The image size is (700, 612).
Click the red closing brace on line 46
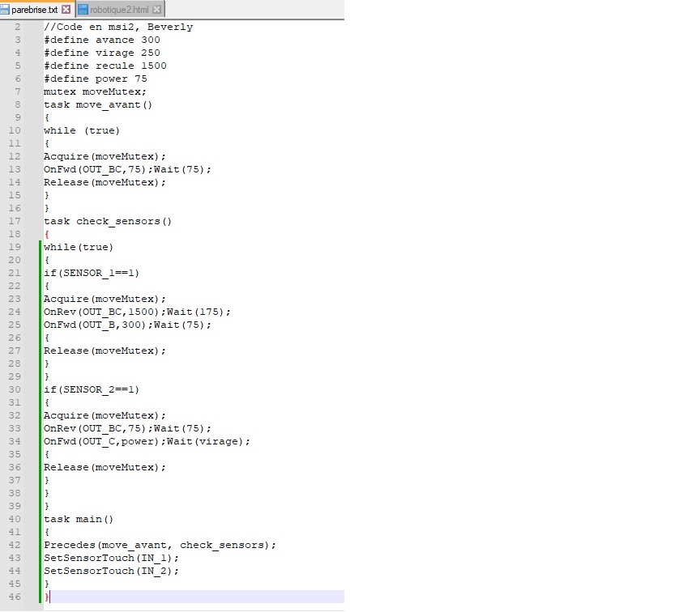(x=47, y=597)
